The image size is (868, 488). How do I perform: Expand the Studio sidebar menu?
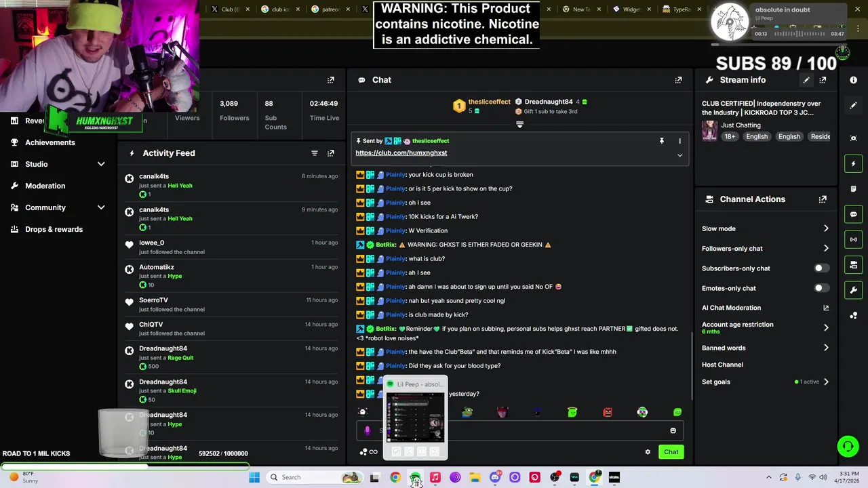point(101,164)
